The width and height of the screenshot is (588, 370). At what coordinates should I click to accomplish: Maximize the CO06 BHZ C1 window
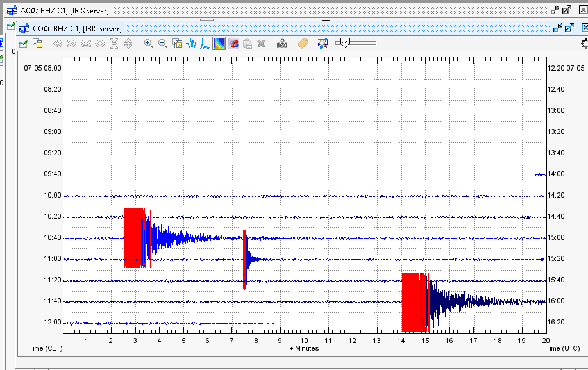569,28
